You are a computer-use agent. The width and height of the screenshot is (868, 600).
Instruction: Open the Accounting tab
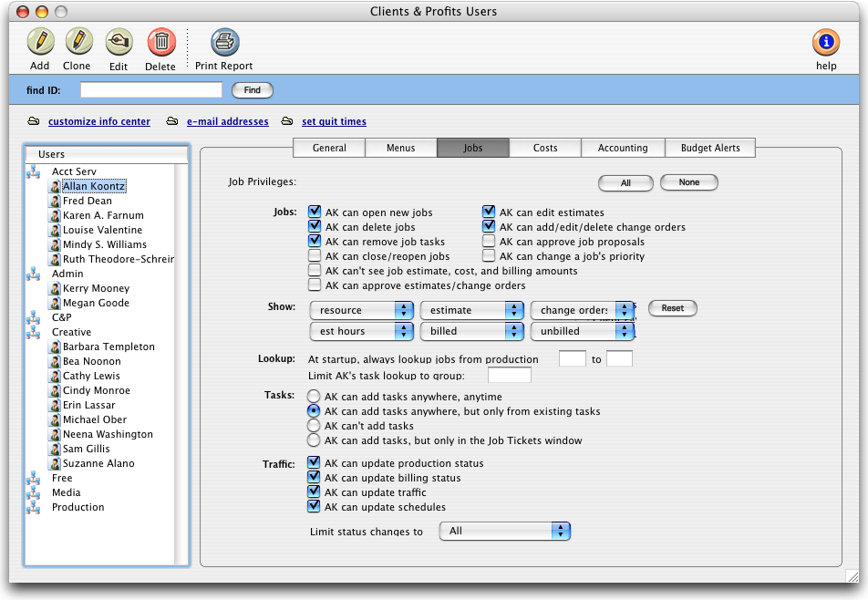pos(623,148)
